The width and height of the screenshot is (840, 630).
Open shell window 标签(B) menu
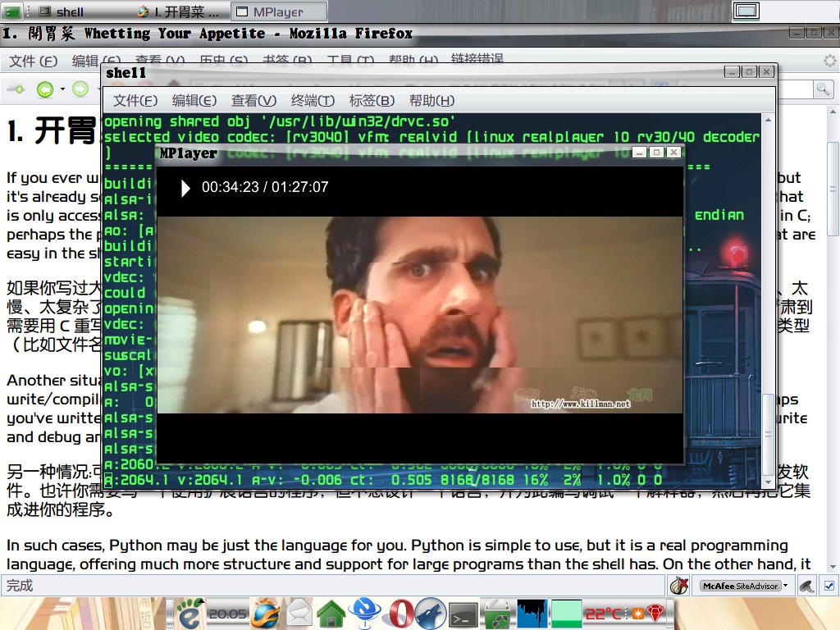pyautogui.click(x=372, y=101)
